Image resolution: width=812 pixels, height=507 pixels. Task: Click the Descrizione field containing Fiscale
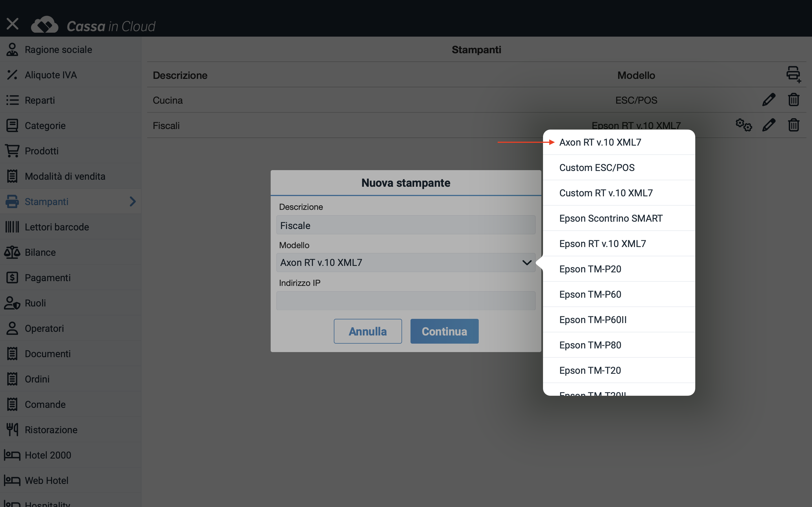click(405, 225)
